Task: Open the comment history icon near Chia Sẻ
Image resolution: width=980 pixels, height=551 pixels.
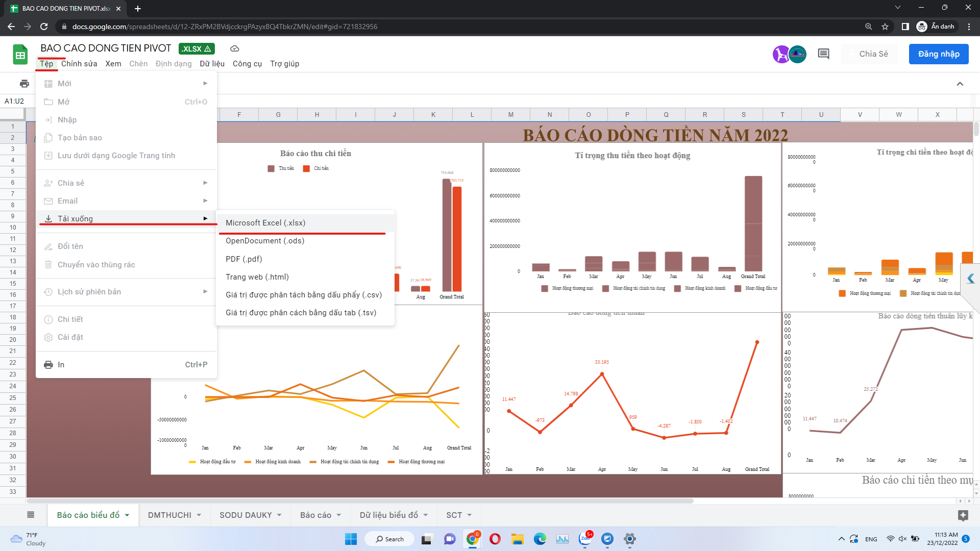Action: (x=823, y=54)
